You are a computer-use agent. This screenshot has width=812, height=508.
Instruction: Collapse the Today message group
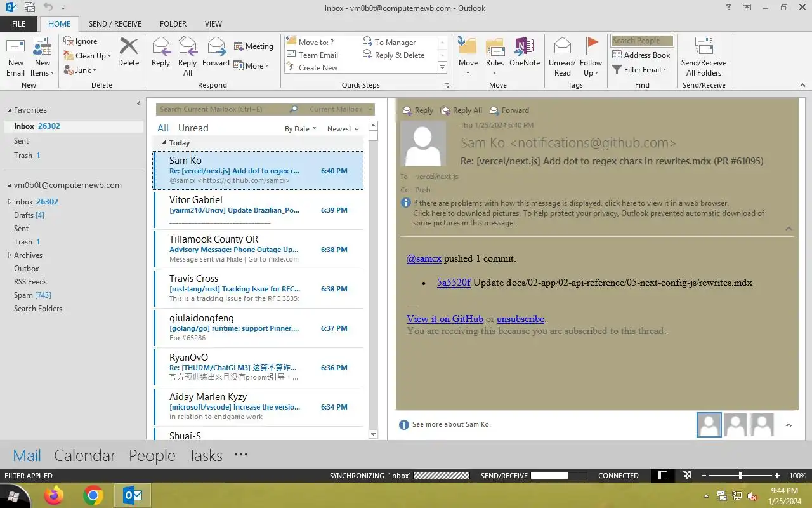(x=164, y=143)
